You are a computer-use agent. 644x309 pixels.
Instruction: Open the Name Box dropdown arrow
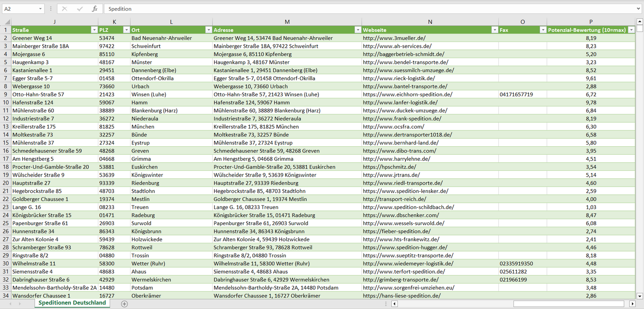[40, 9]
